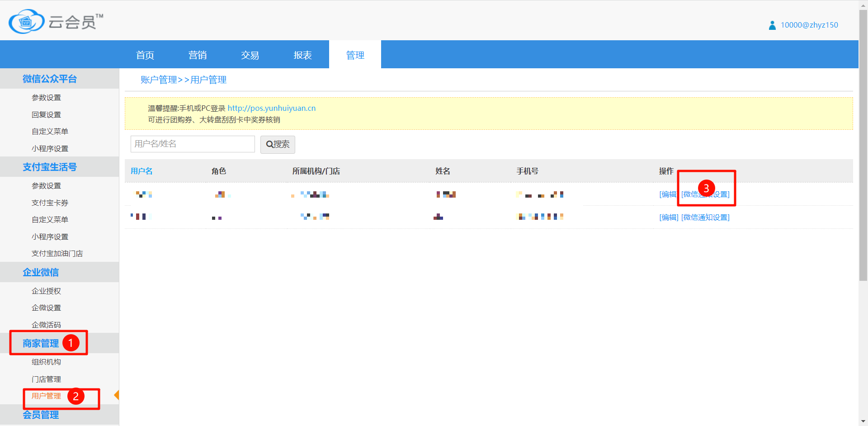
Task: Collapse the 支付宝生活号 sidebar section
Action: [x=50, y=167]
